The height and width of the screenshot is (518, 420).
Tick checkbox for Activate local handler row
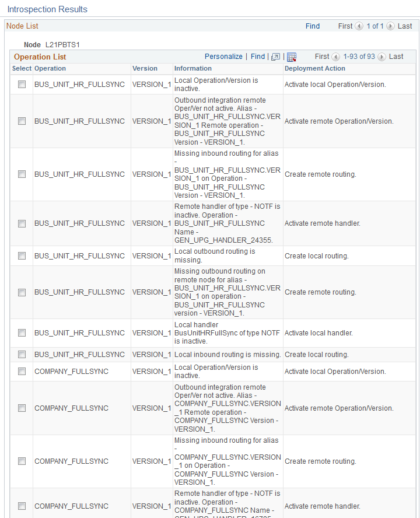[22, 332]
